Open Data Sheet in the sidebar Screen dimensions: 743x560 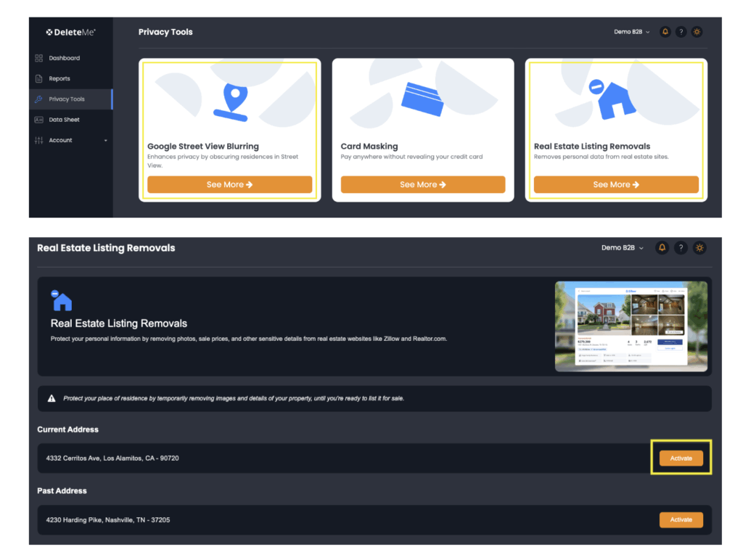click(x=64, y=120)
